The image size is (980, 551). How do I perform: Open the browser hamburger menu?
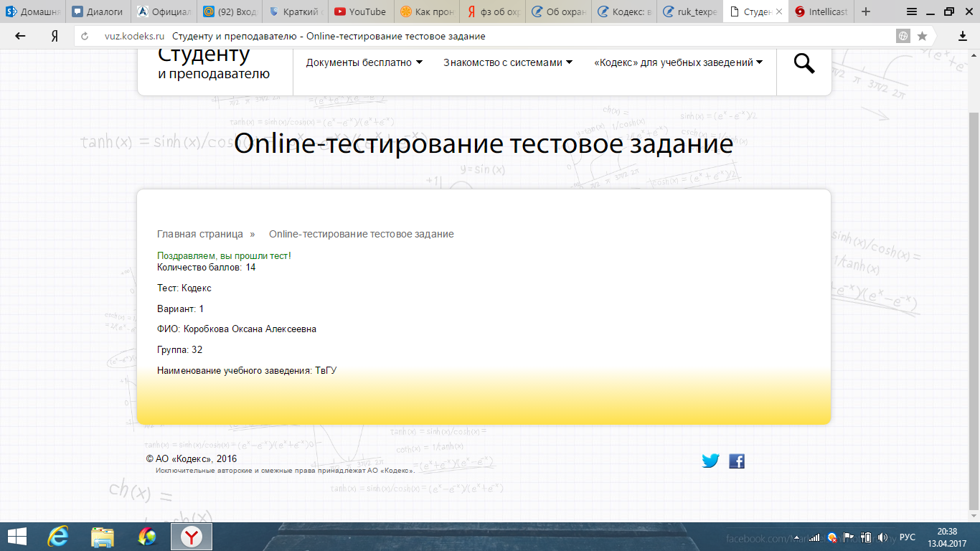click(911, 11)
